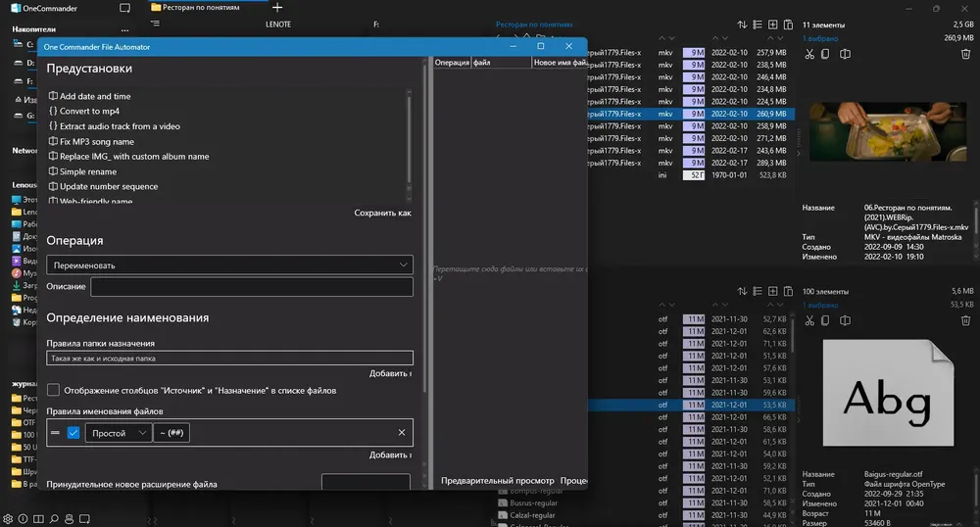Click Сохранить как to save preset

pos(382,213)
